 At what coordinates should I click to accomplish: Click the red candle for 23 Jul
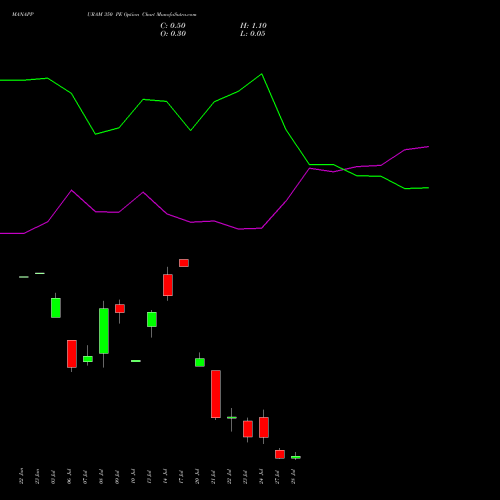tap(248, 429)
